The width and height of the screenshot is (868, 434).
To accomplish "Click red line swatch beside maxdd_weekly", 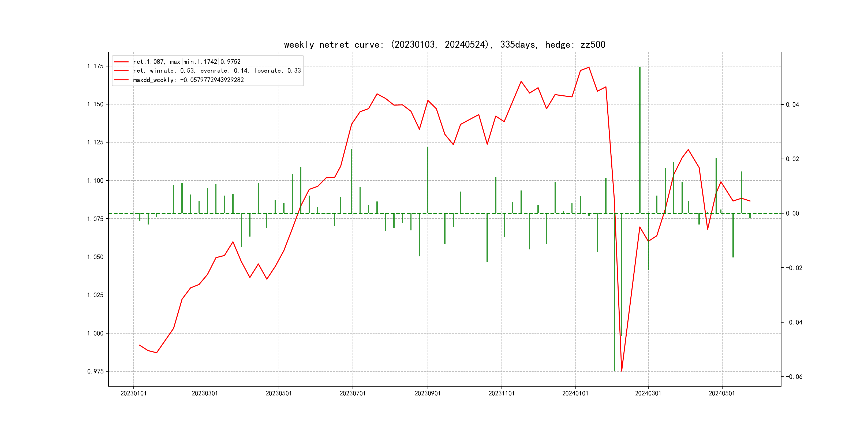I will point(121,80).
